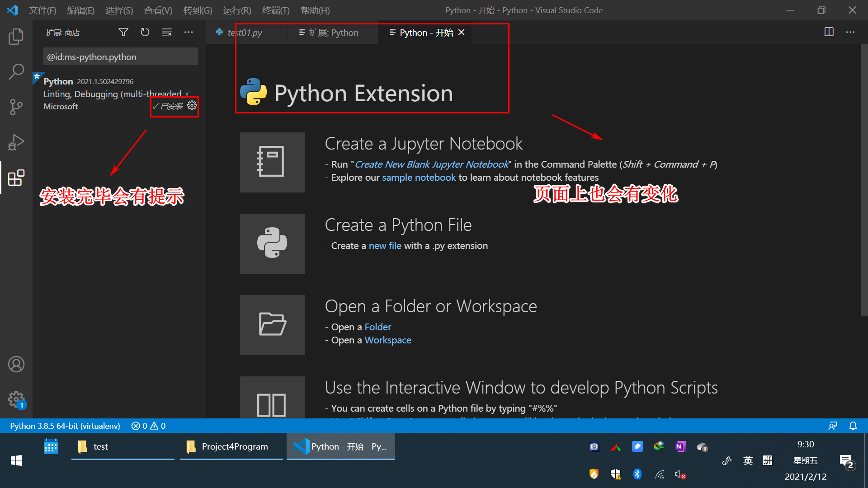
Task: Select Python 3.8.5 interpreter in status bar
Action: tap(65, 426)
